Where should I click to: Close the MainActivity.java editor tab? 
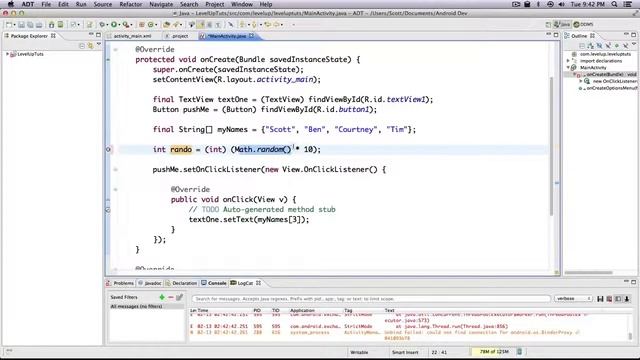[x=251, y=36]
